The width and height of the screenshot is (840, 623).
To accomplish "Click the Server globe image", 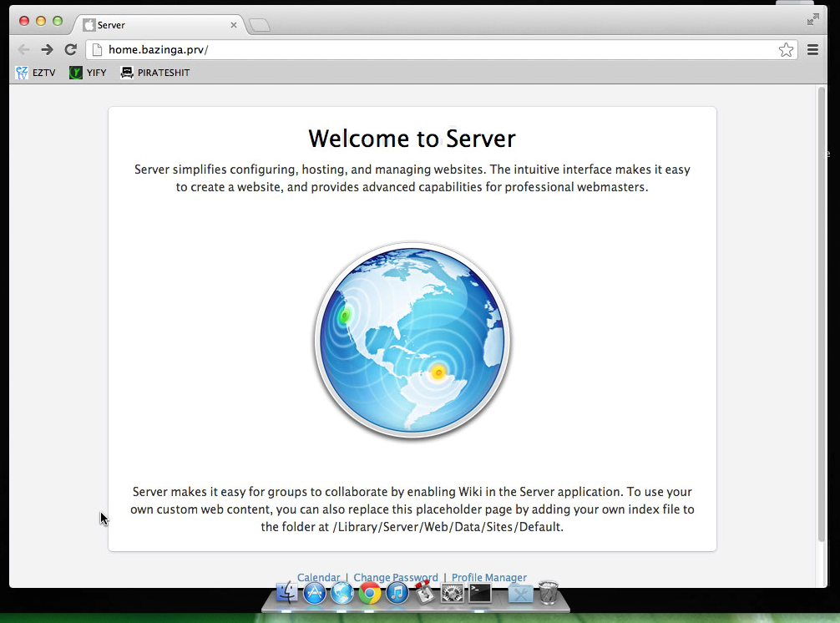I will (412, 340).
